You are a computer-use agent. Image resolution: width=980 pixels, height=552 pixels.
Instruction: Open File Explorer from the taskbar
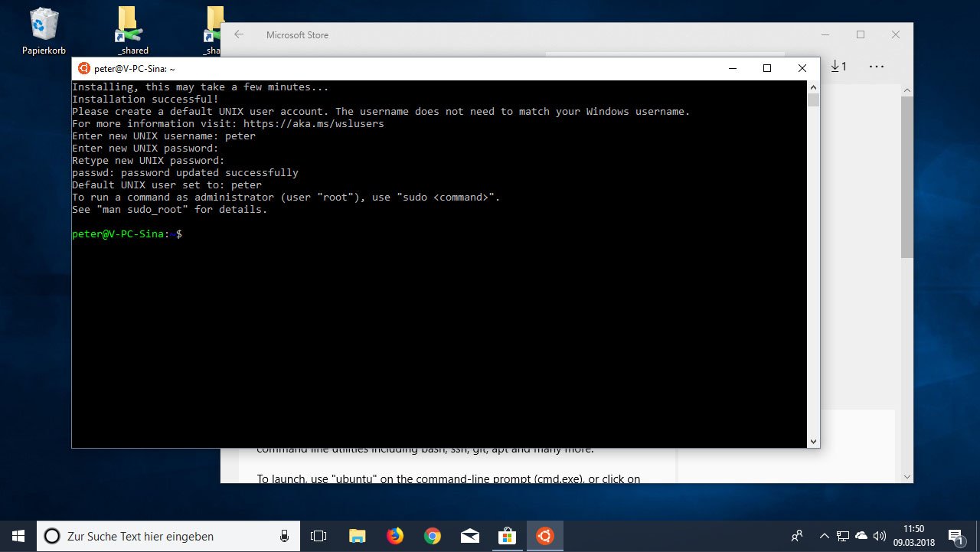(x=357, y=536)
